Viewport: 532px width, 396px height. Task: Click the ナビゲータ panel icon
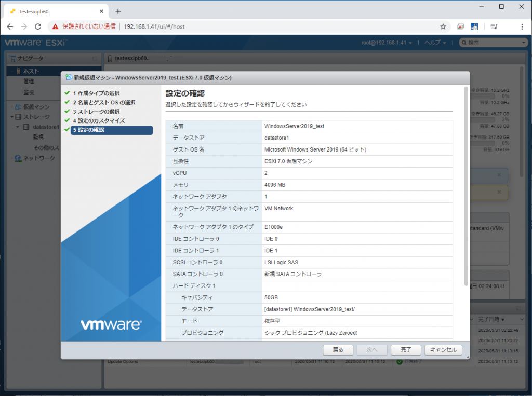[12, 58]
